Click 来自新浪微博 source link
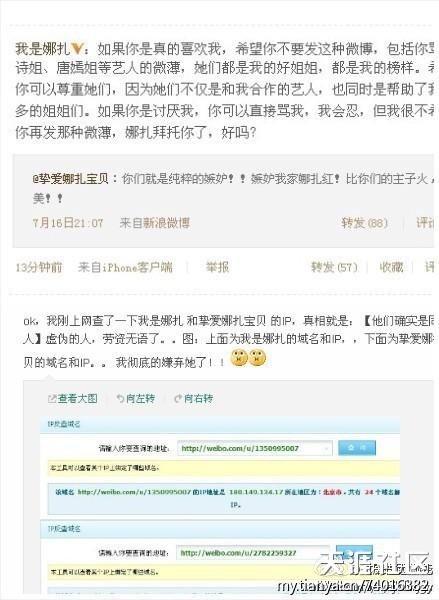Screen dimensions: 439x600 pos(155,223)
